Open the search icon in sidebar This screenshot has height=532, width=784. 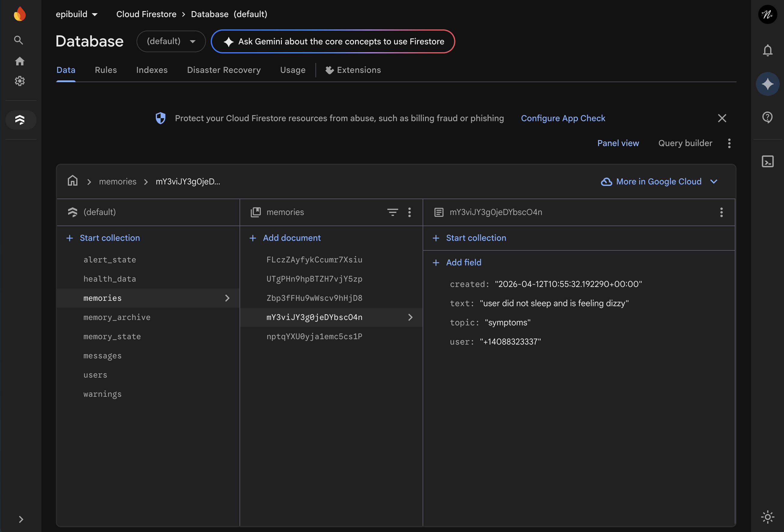tap(19, 40)
